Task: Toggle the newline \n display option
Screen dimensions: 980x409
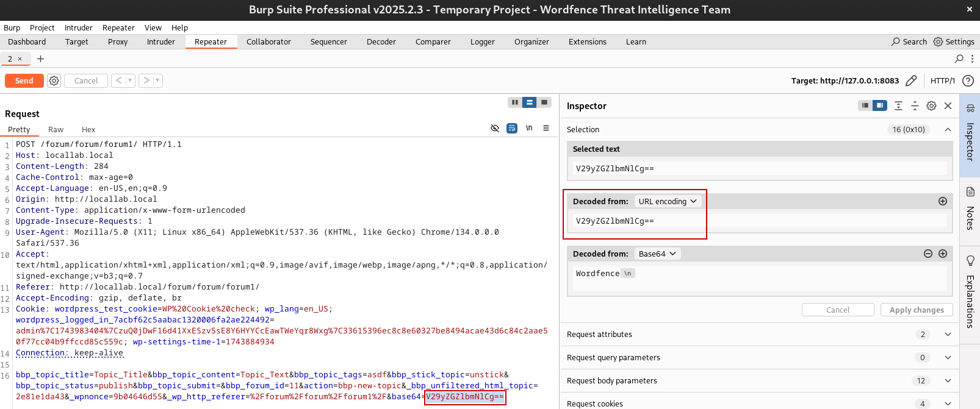Action: click(529, 128)
